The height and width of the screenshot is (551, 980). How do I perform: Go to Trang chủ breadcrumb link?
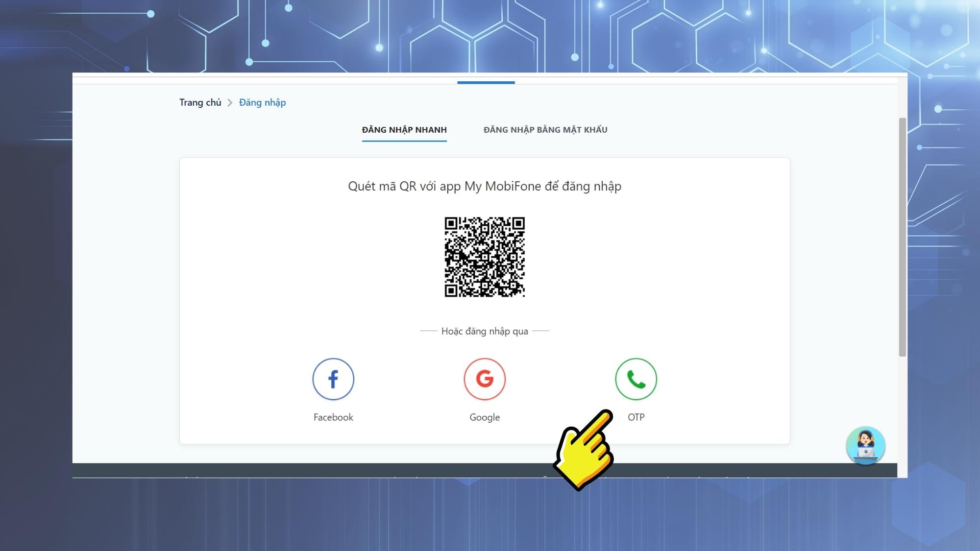200,102
